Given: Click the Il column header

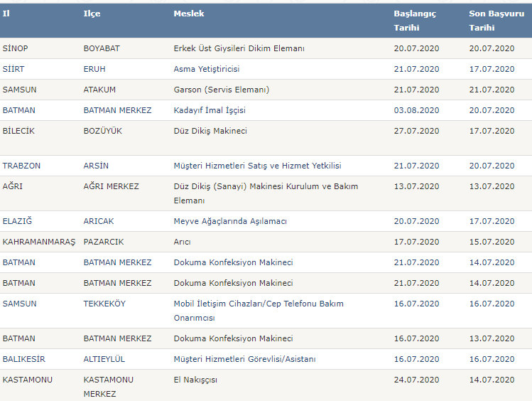Looking at the screenshot, I should pos(6,14).
